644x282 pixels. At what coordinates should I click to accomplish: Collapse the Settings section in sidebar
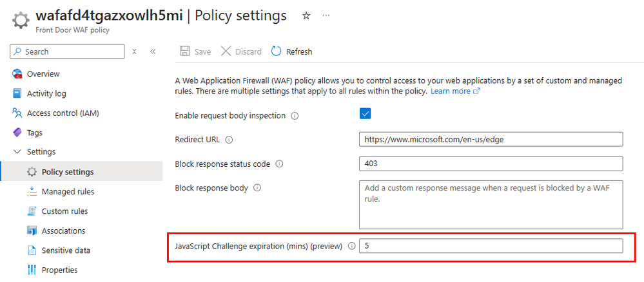tap(17, 152)
